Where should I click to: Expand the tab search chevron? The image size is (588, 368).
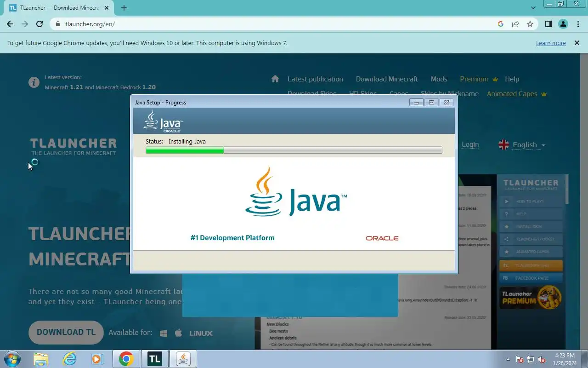[533, 8]
